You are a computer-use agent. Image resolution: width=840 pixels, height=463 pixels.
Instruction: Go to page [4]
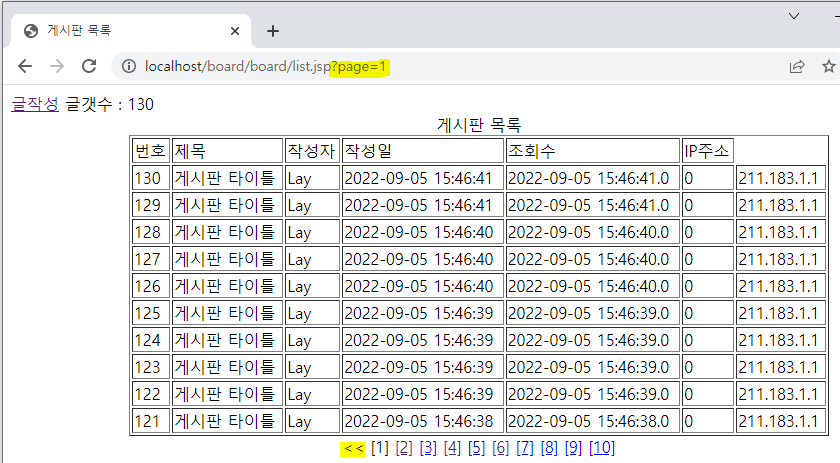click(x=452, y=448)
